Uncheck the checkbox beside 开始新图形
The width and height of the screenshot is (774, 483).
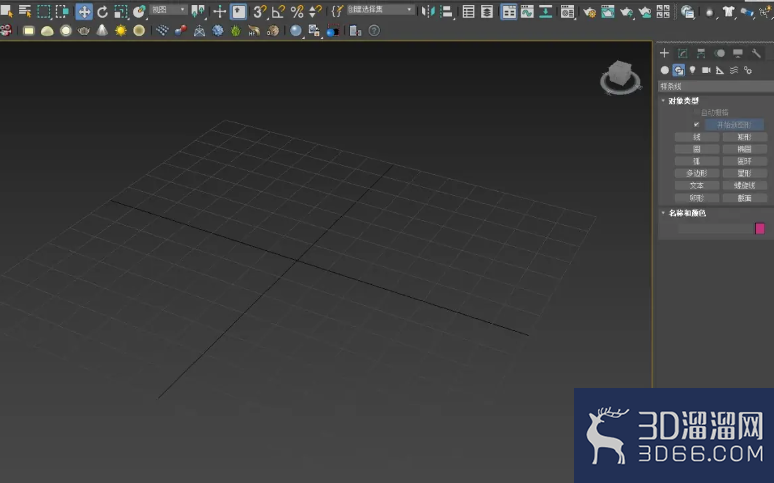coord(697,124)
